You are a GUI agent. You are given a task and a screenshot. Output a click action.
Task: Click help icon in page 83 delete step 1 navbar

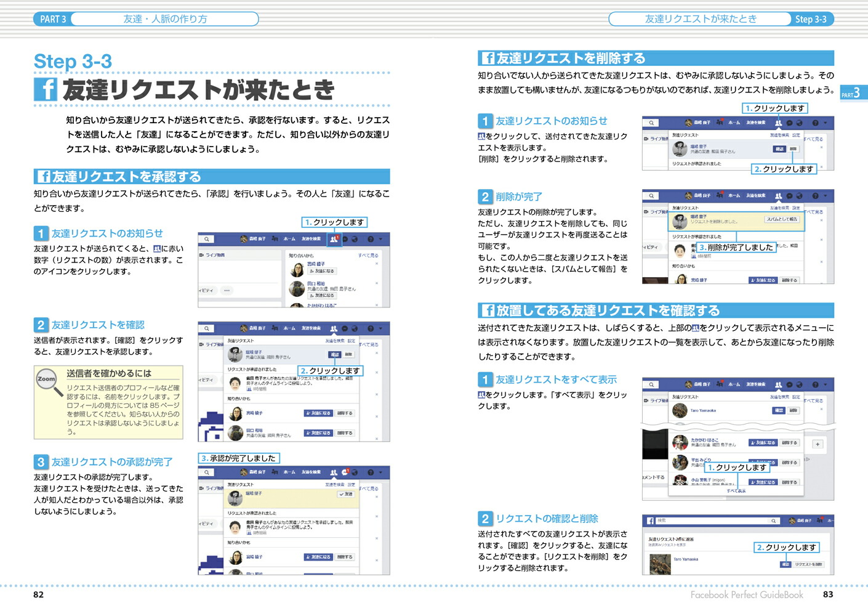(815, 123)
